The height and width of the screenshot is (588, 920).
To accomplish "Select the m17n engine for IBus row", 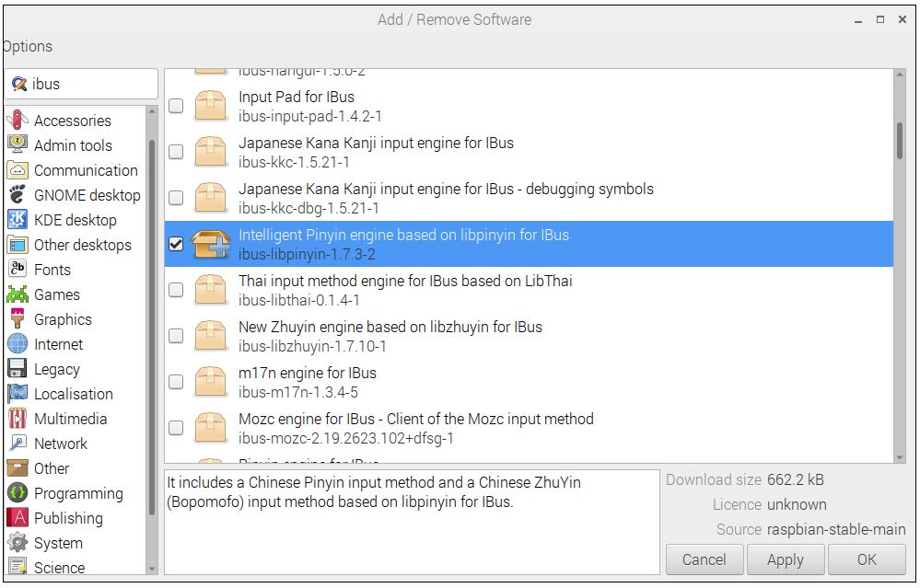I will (x=529, y=382).
